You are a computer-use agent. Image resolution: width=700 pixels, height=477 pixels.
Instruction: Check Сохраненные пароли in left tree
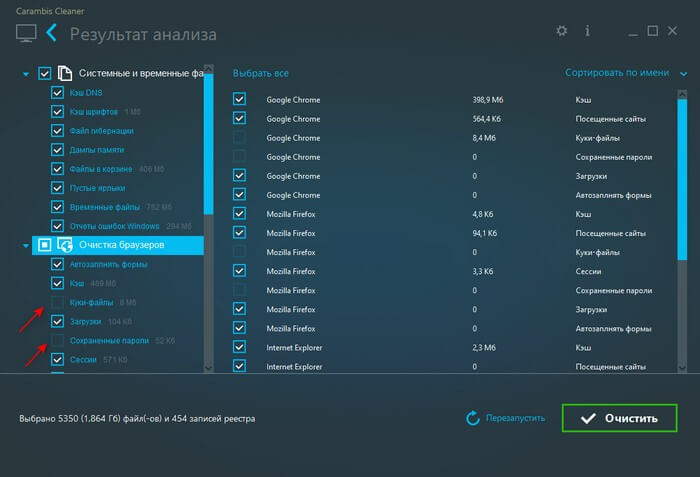pos(57,340)
